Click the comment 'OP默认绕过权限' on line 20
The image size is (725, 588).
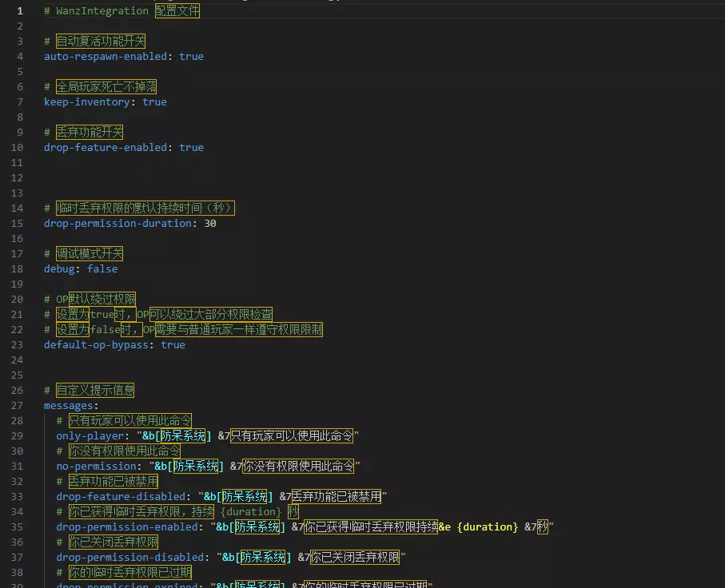tap(96, 299)
